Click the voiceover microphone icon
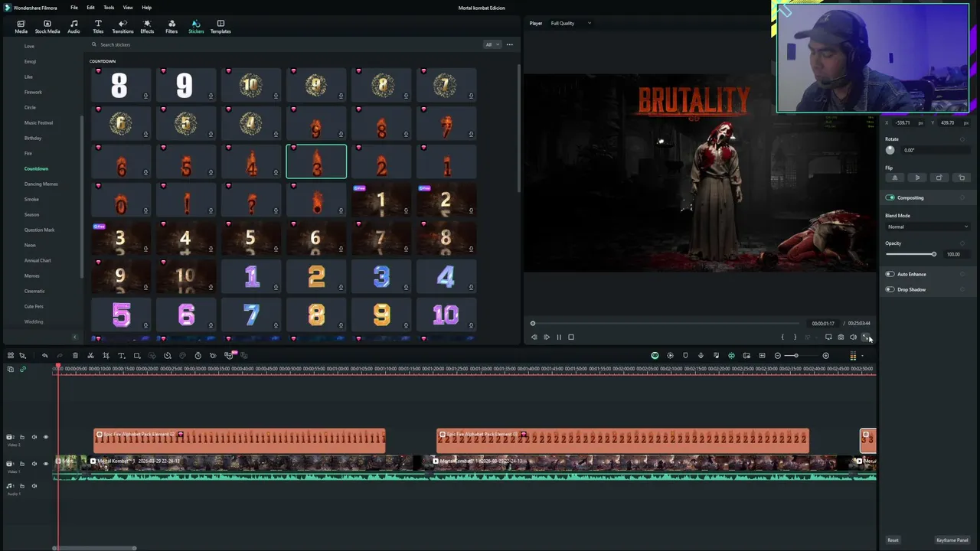 click(x=701, y=355)
